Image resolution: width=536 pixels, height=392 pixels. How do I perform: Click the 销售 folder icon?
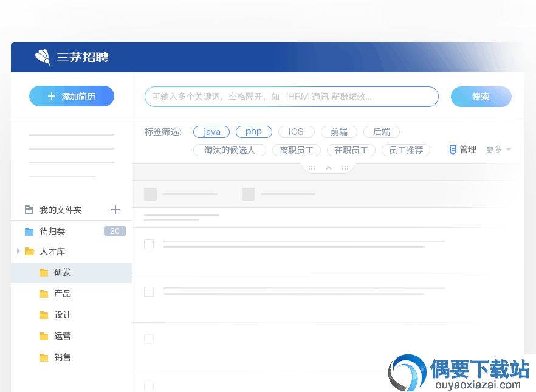point(44,357)
